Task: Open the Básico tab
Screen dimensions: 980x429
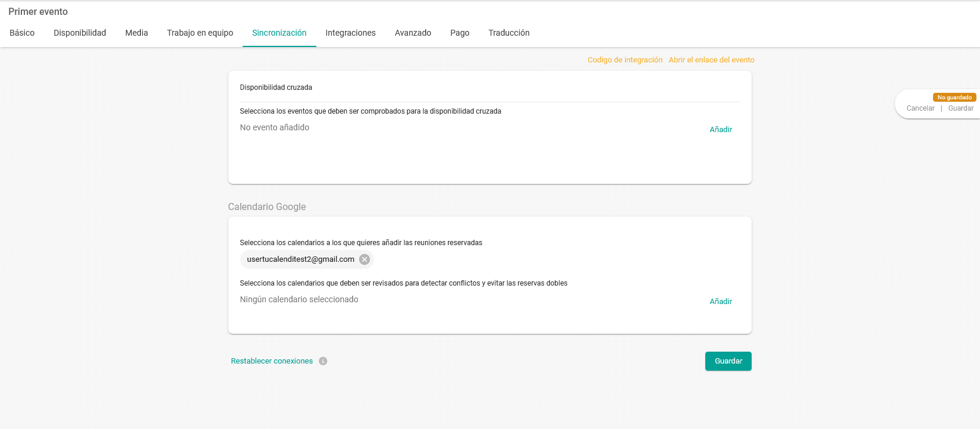Action: pos(22,33)
